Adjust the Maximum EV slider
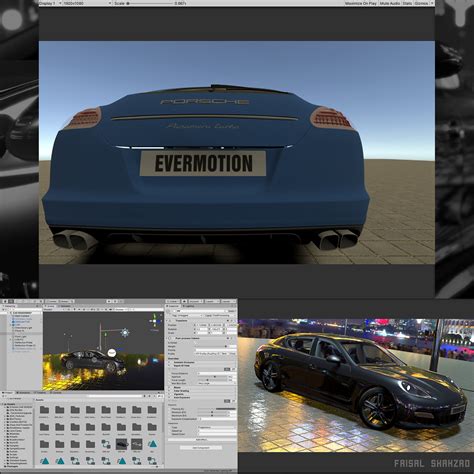Screen dimensions: 474x474 coord(212,416)
